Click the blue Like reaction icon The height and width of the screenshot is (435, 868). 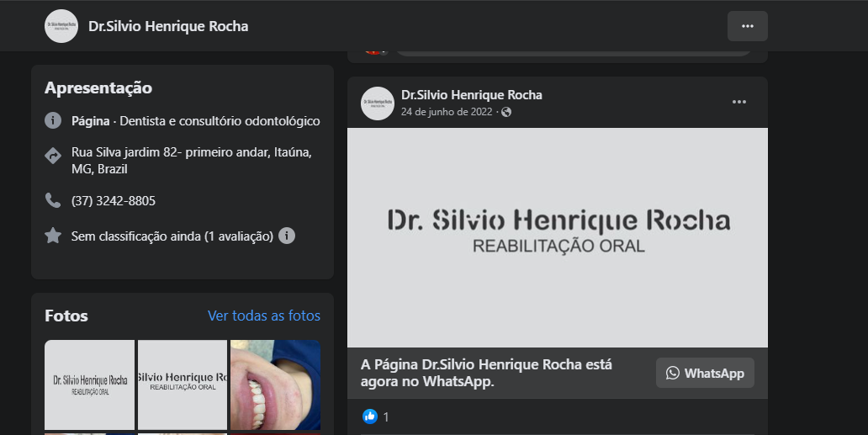(x=370, y=416)
